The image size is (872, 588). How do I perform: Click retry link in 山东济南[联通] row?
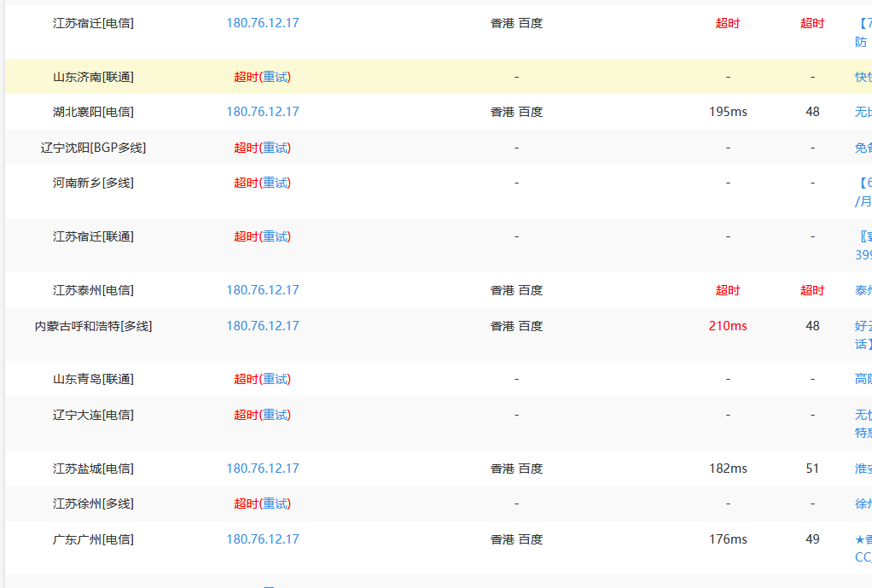coord(275,77)
